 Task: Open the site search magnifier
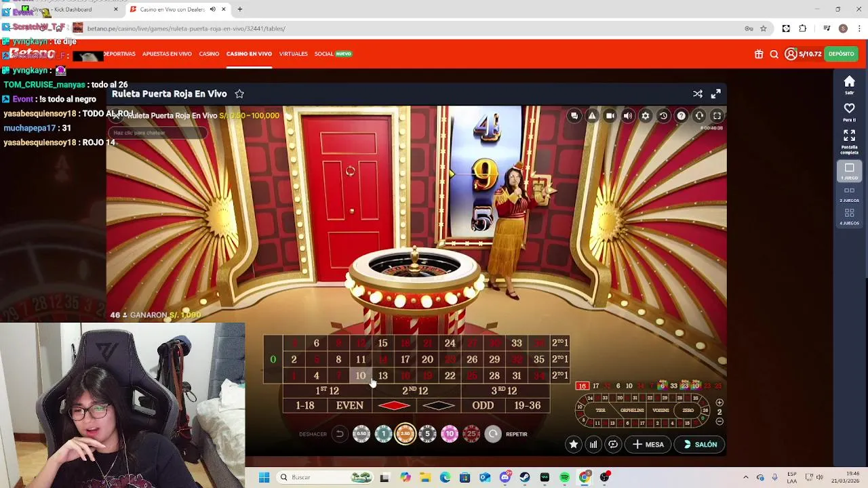coord(774,54)
